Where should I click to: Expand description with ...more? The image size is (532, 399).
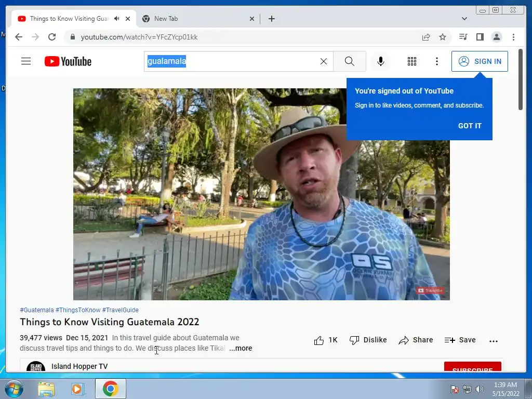coord(241,349)
